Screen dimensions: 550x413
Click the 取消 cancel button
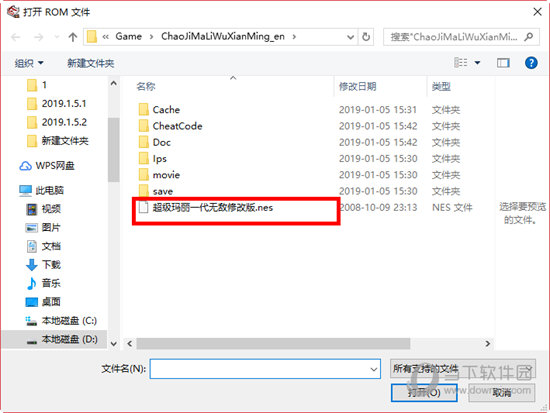point(501,392)
